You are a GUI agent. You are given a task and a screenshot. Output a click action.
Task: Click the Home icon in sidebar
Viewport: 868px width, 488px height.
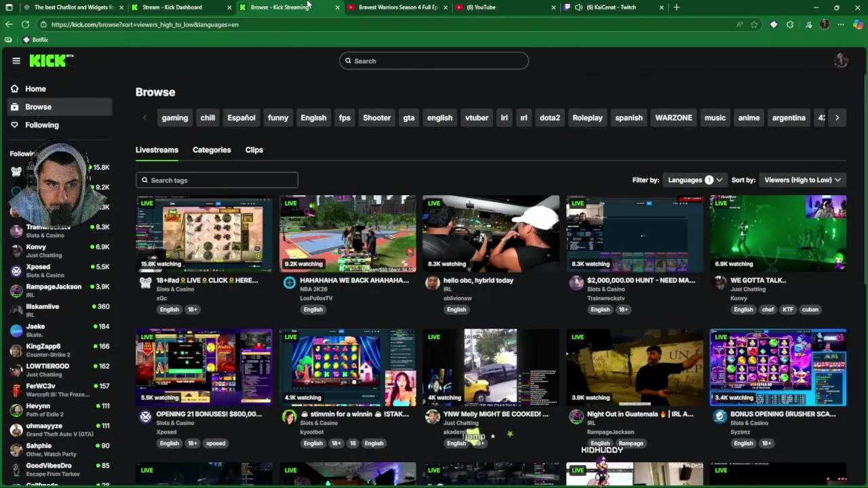tap(15, 89)
